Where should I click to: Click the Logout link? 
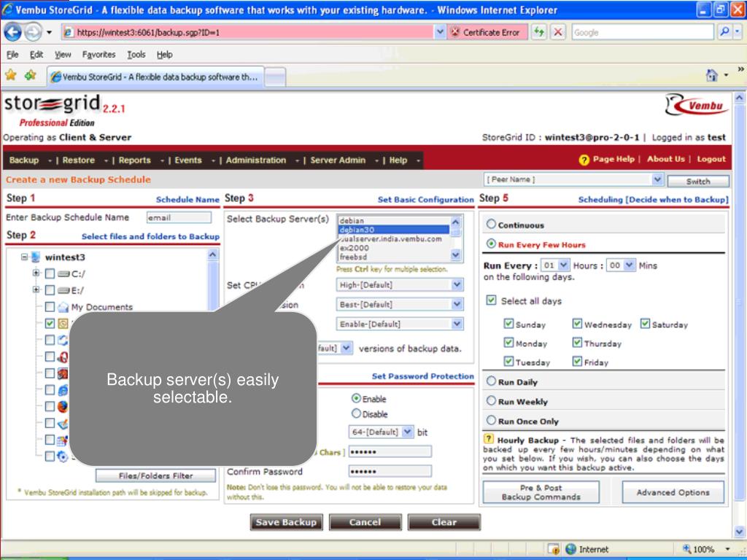click(711, 159)
